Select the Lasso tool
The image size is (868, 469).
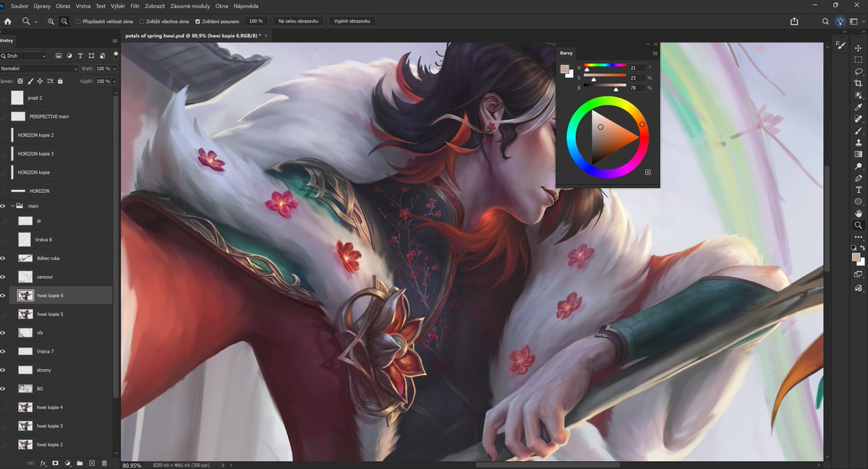click(x=859, y=72)
